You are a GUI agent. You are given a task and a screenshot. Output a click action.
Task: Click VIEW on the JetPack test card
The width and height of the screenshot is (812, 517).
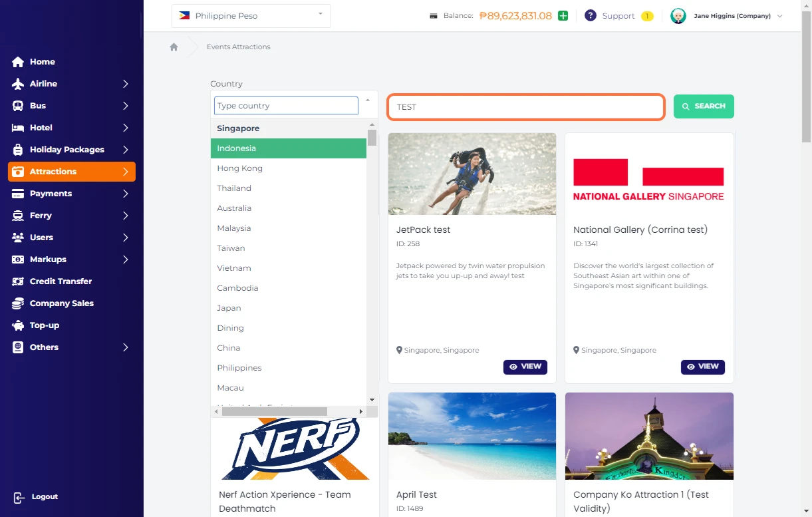pyautogui.click(x=525, y=367)
